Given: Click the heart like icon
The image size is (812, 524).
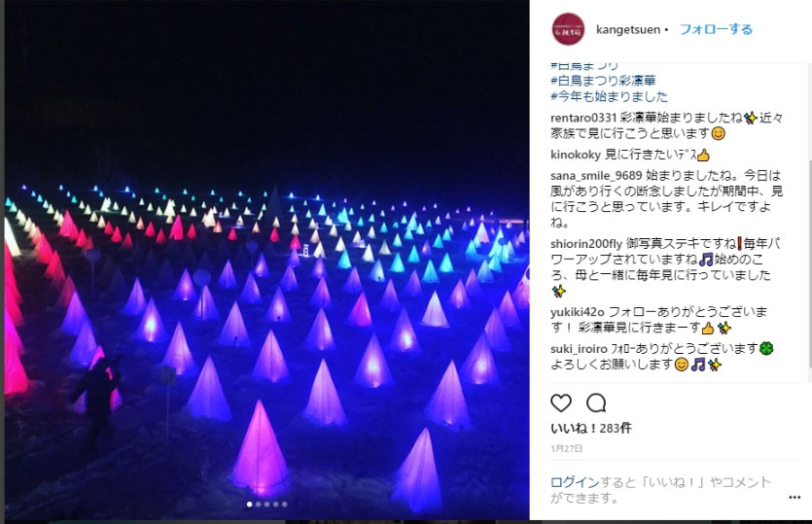Looking at the screenshot, I should 561,402.
